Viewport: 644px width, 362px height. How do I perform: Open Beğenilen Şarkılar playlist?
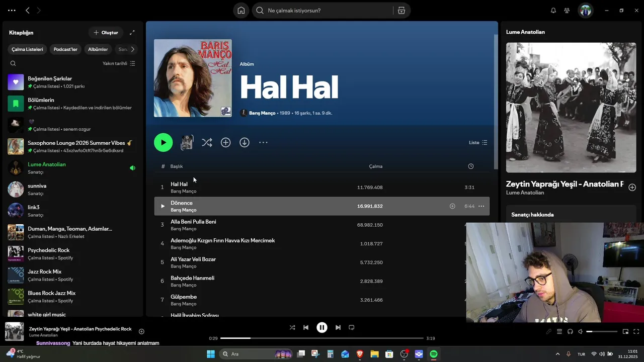click(73, 82)
